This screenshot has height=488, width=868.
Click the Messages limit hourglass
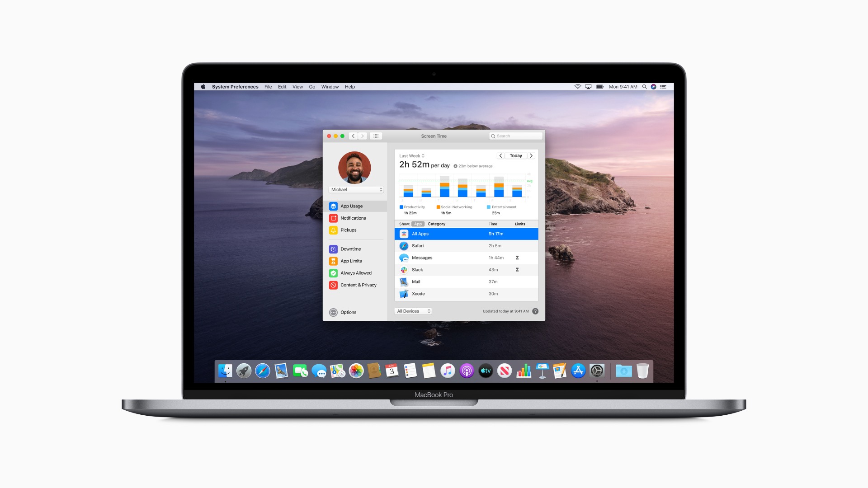[x=517, y=258]
